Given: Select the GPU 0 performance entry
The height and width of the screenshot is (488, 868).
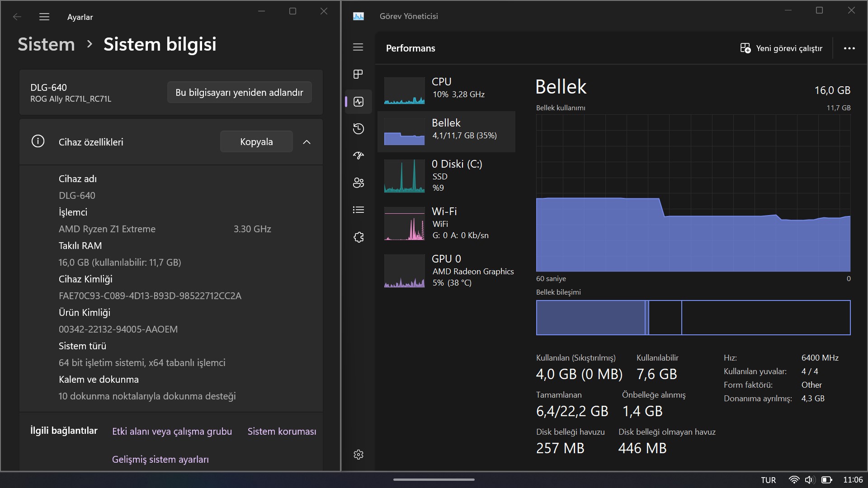Looking at the screenshot, I should click(447, 271).
